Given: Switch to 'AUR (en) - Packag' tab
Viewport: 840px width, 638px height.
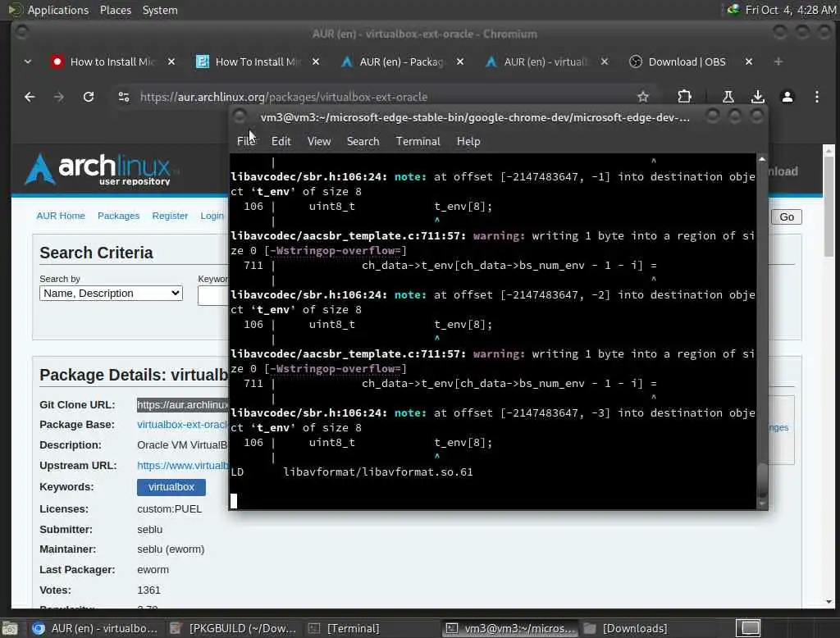Looking at the screenshot, I should point(402,62).
